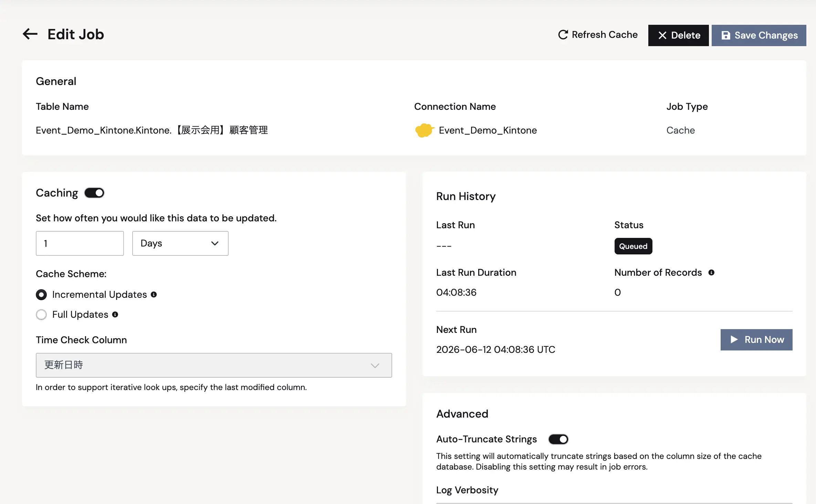Go back using the left arrow icon
Image resolution: width=816 pixels, height=504 pixels.
pyautogui.click(x=30, y=34)
